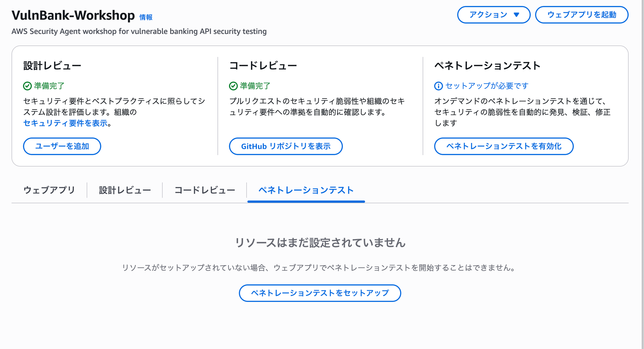
Task: Open the 情報 info link beside title
Action: tap(146, 17)
